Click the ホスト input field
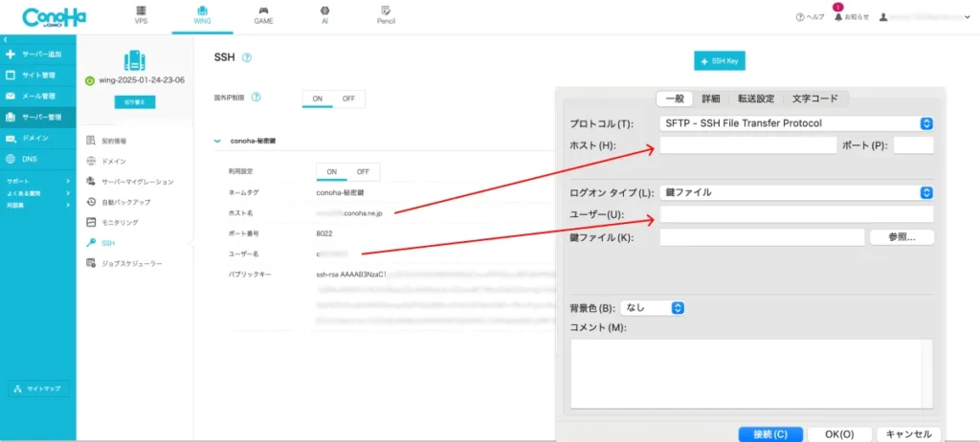The height and width of the screenshot is (442, 980). tap(746, 145)
